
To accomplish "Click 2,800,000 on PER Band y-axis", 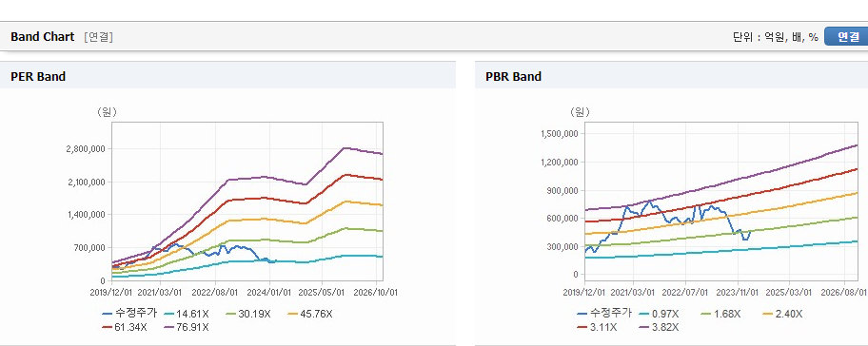I will (87, 149).
